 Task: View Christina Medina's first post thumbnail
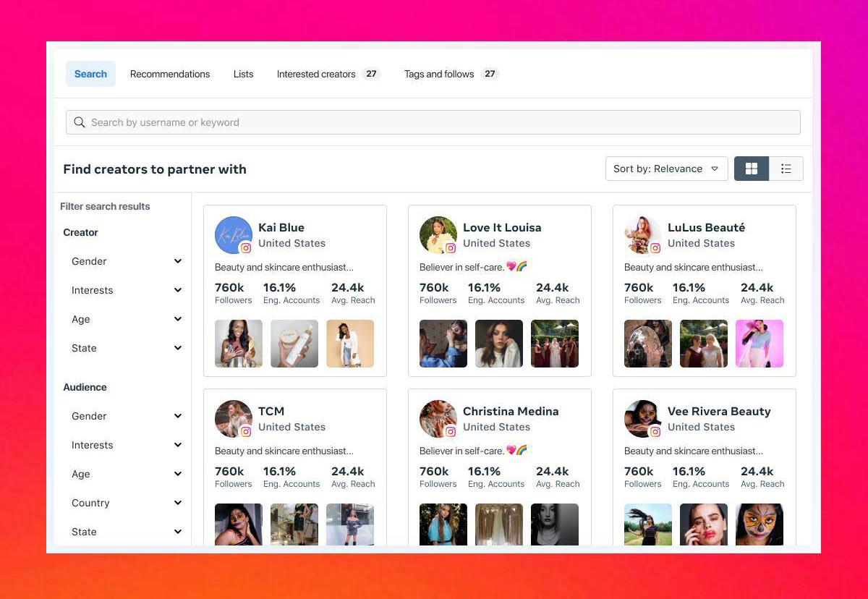pyautogui.click(x=443, y=524)
